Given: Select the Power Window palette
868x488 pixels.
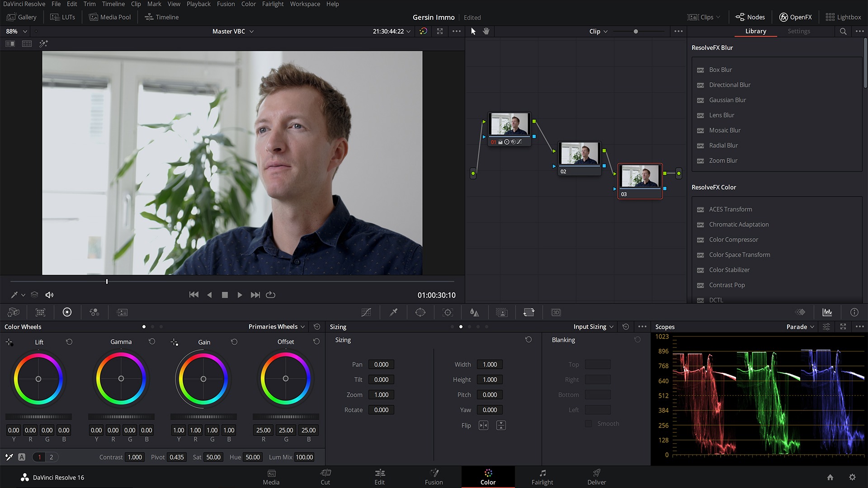Looking at the screenshot, I should point(420,312).
